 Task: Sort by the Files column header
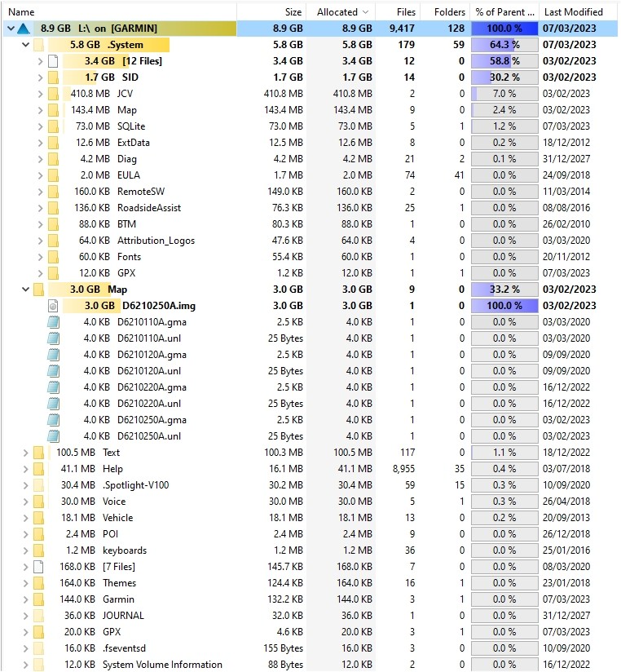point(398,12)
